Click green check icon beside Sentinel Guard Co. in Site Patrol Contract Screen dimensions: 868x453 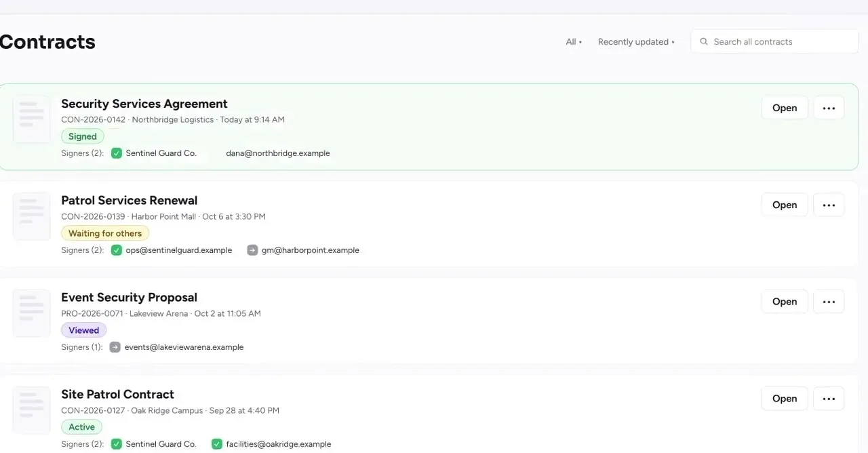click(116, 444)
